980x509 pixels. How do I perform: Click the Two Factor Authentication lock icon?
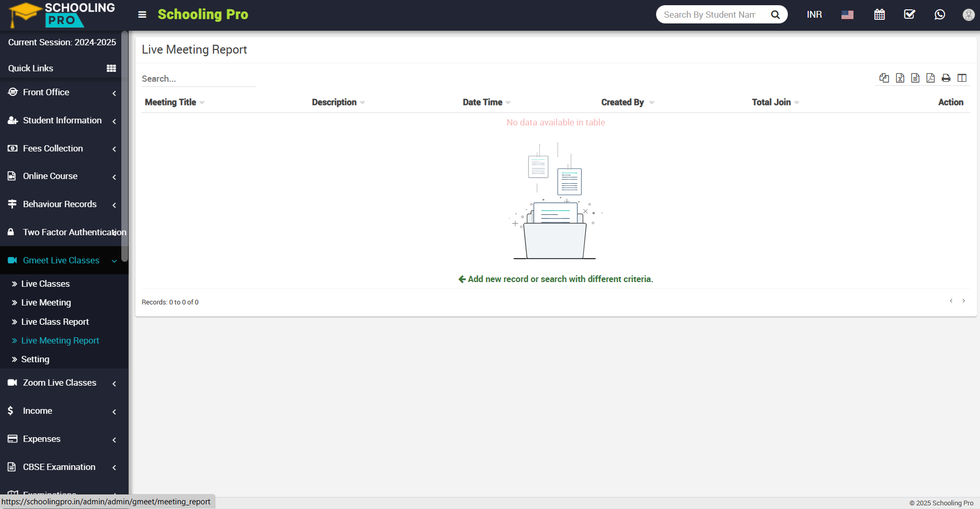point(10,232)
